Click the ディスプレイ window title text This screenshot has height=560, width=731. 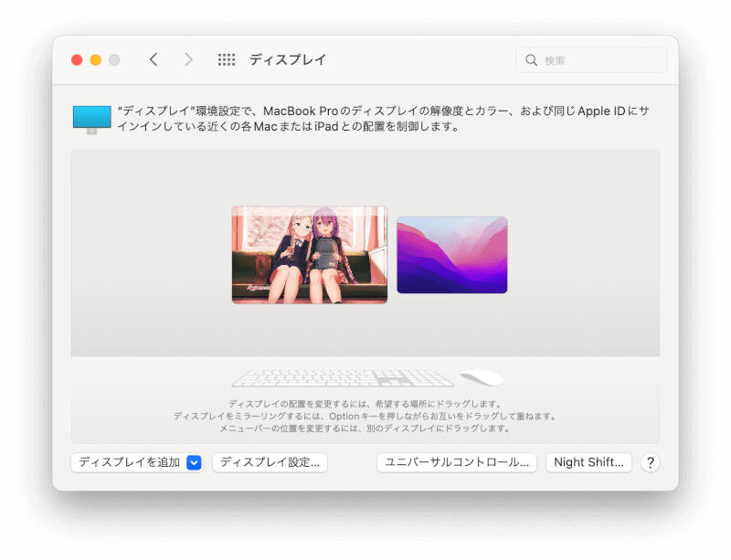[x=288, y=59]
